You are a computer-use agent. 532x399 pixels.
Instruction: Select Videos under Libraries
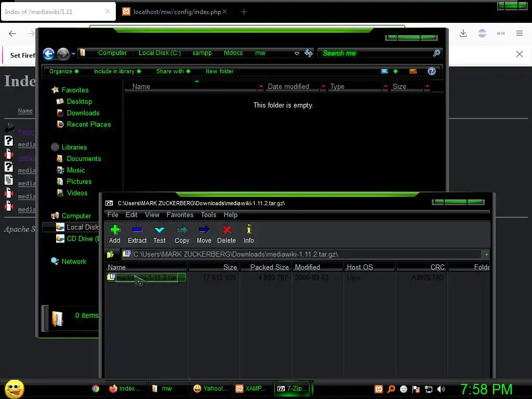click(x=77, y=193)
